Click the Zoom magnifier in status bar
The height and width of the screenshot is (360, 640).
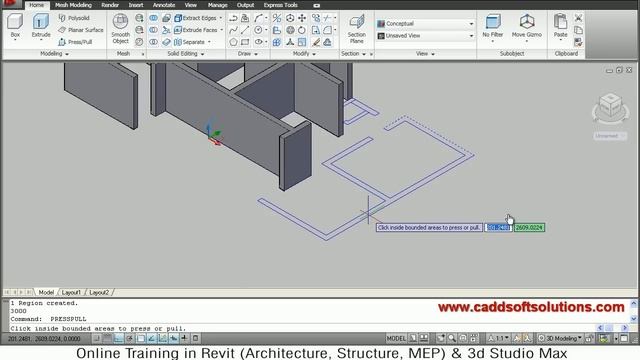click(452, 338)
